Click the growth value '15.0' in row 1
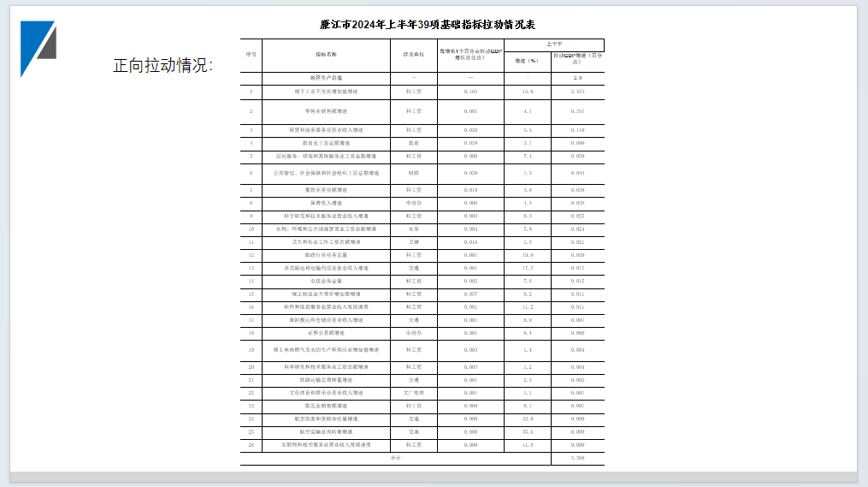Image resolution: width=868 pixels, height=487 pixels. click(528, 92)
